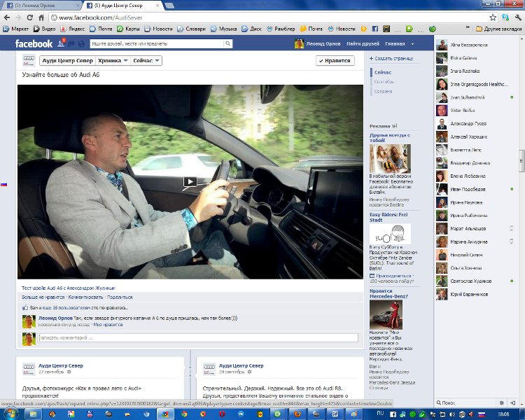
Task: Open chat with Марат Альмашев
Action: pyautogui.click(x=475, y=228)
